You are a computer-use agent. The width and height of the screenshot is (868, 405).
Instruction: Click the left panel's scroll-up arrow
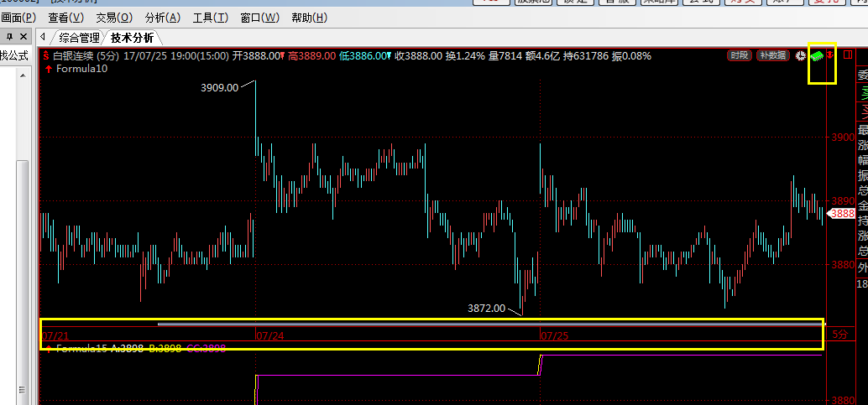(x=23, y=75)
